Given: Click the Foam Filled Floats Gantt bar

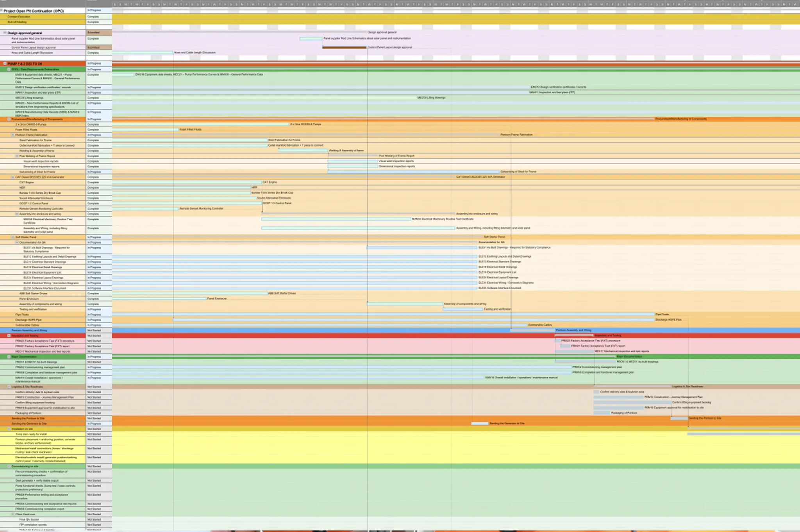Looking at the screenshot, I should (145, 129).
